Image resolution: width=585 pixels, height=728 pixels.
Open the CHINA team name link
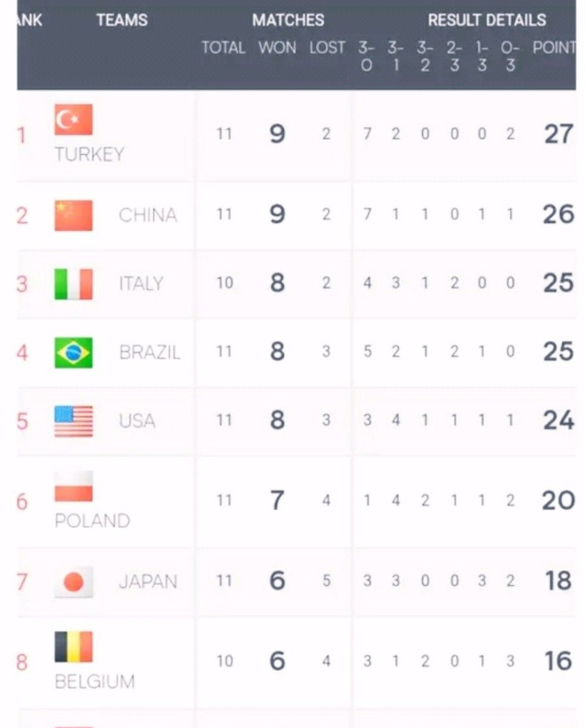(x=148, y=216)
